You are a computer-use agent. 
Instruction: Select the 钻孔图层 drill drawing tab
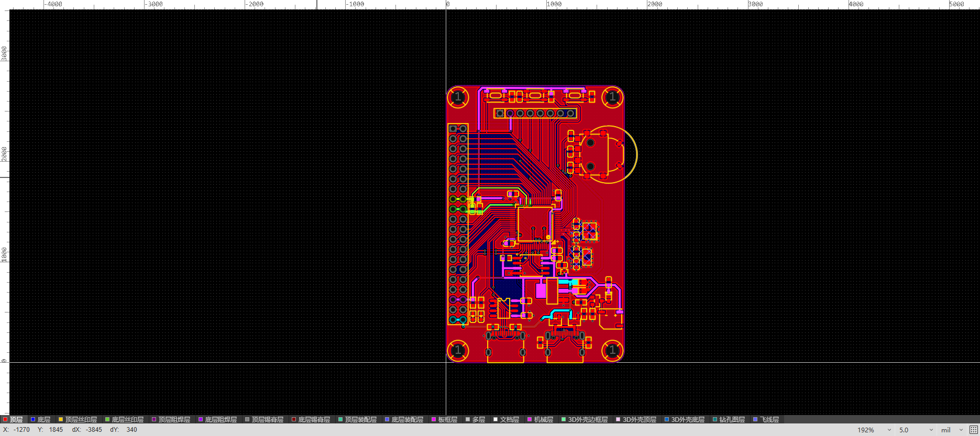(729, 420)
